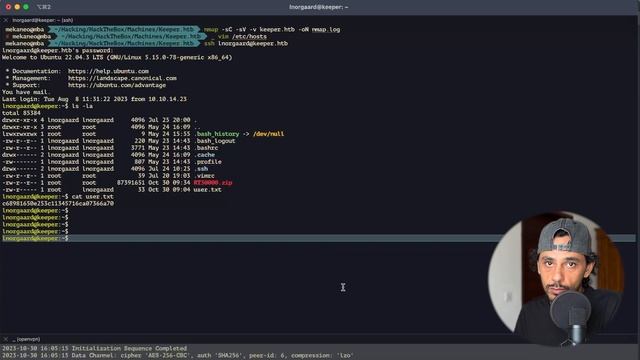Click the 87391651 file size value

(x=131, y=182)
